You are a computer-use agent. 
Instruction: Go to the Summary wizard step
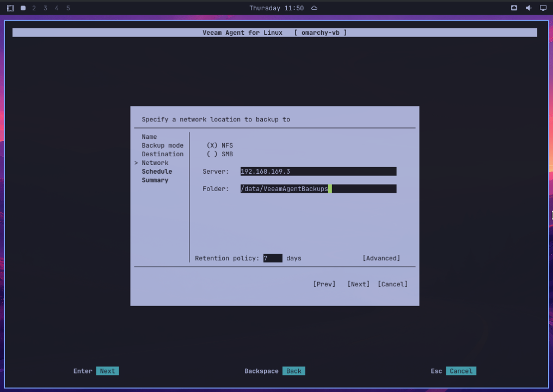point(155,180)
